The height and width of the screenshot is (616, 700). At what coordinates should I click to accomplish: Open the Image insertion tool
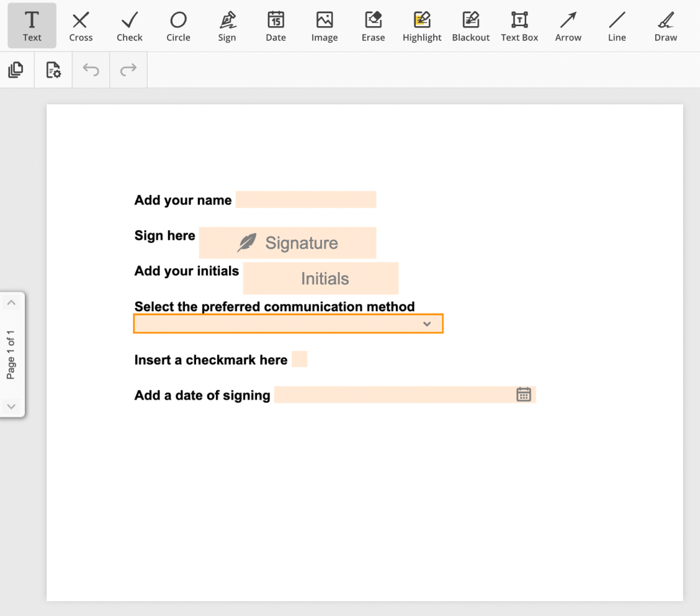pos(324,25)
